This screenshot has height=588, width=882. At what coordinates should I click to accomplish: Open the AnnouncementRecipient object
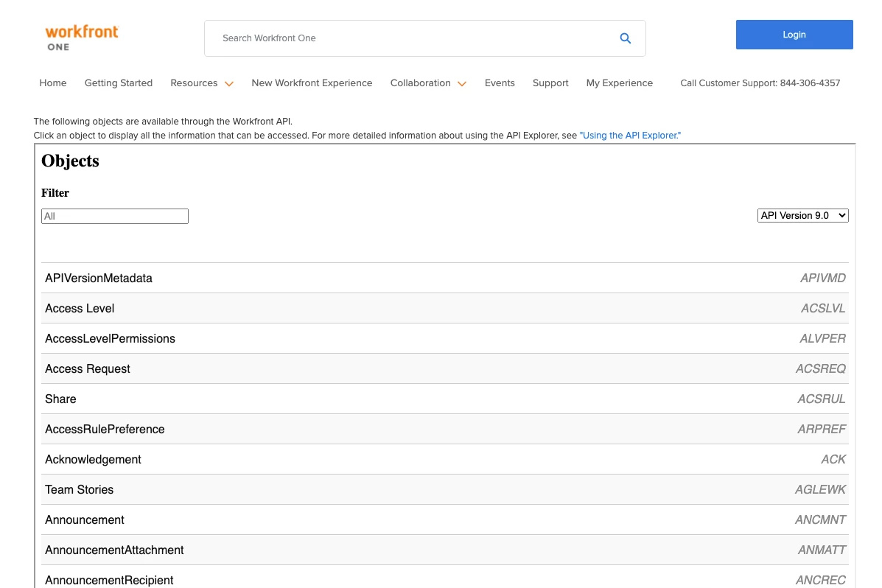coord(444,578)
